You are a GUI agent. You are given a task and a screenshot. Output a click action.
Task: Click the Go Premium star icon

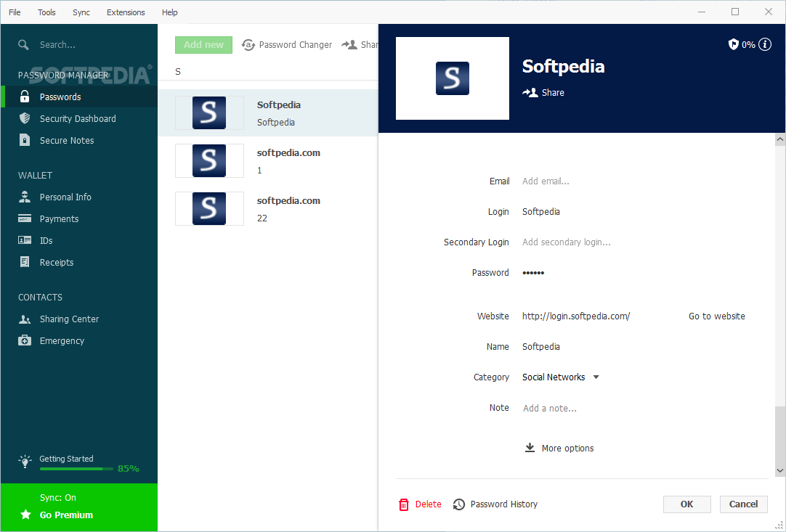click(25, 515)
